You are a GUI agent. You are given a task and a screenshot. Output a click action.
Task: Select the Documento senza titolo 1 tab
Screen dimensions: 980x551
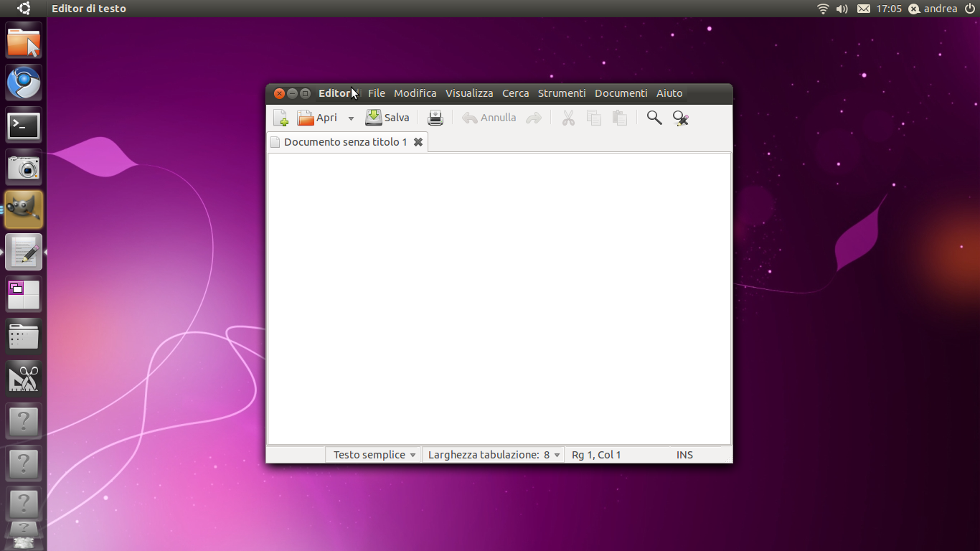tap(347, 142)
